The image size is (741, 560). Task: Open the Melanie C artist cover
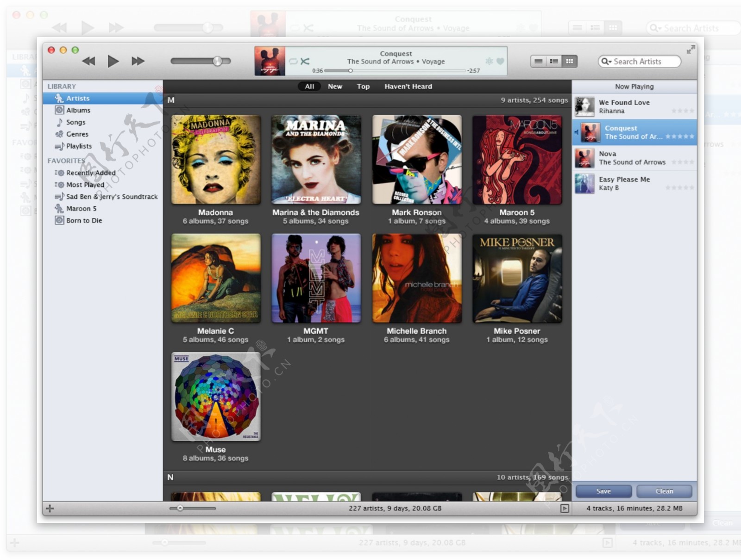click(x=216, y=278)
